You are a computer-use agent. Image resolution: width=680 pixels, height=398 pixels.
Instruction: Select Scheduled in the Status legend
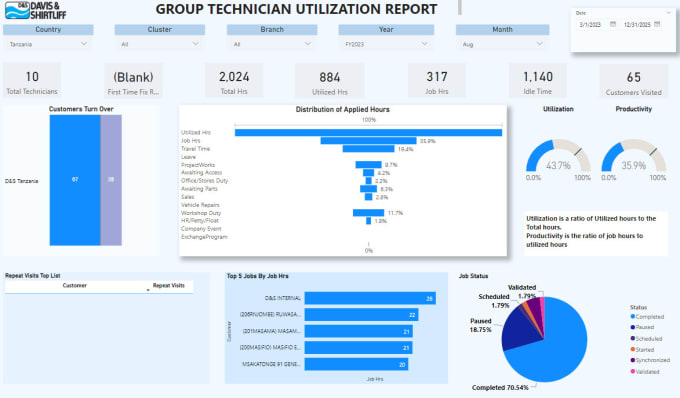[x=646, y=339]
